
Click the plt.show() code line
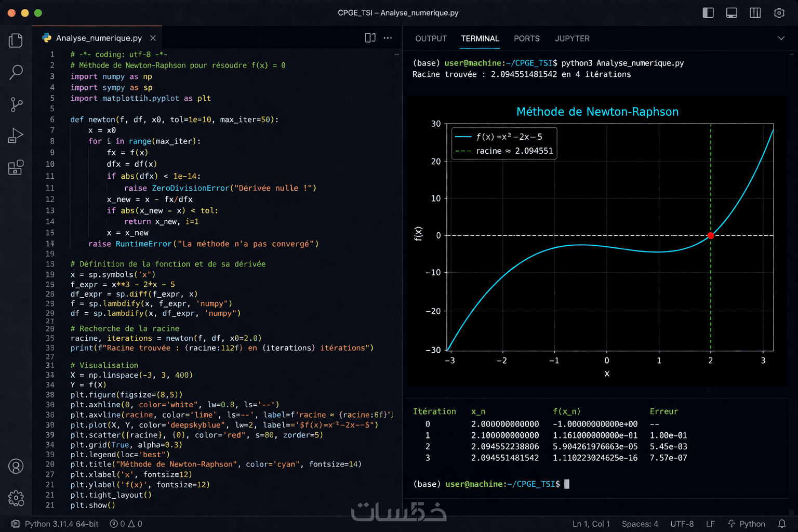93,505
